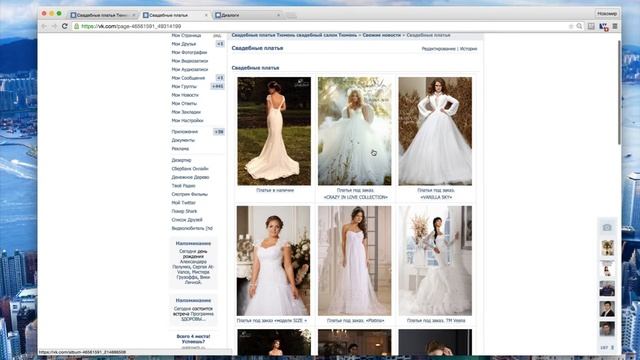This screenshot has width=640, height=360.
Task: Switch to the first tab Свадебные платья Тюмень
Action: (102, 15)
